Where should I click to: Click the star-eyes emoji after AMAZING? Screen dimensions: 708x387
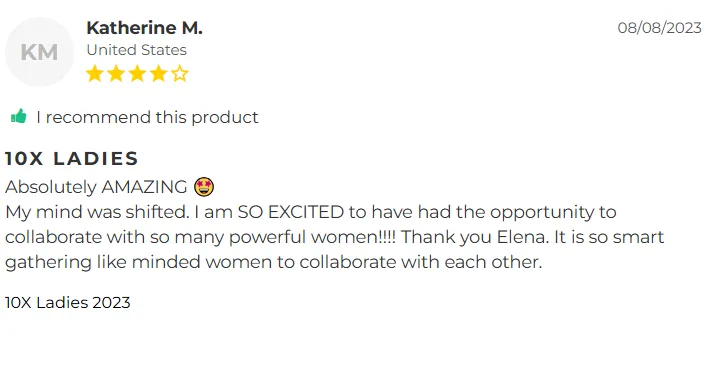click(x=204, y=187)
